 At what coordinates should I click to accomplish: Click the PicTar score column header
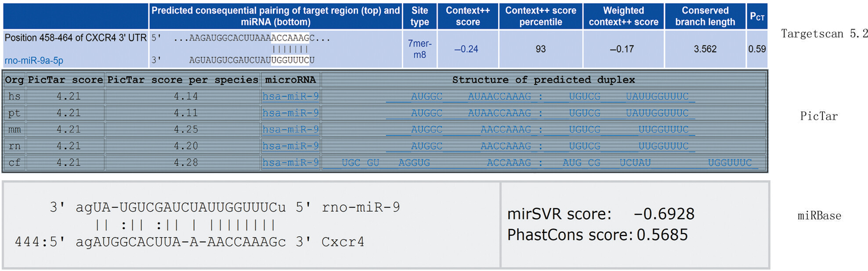(65, 80)
